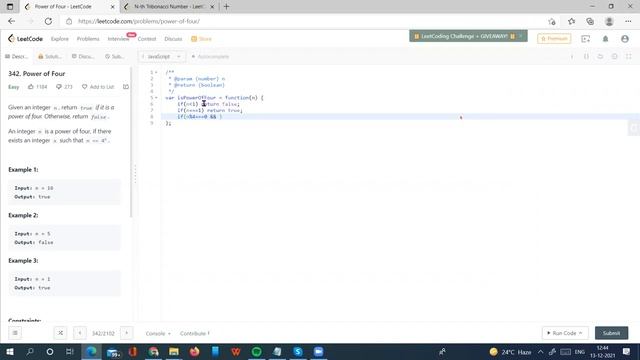Show hidden system tray icons chevron
This screenshot has width=640, height=360.
pos(540,351)
